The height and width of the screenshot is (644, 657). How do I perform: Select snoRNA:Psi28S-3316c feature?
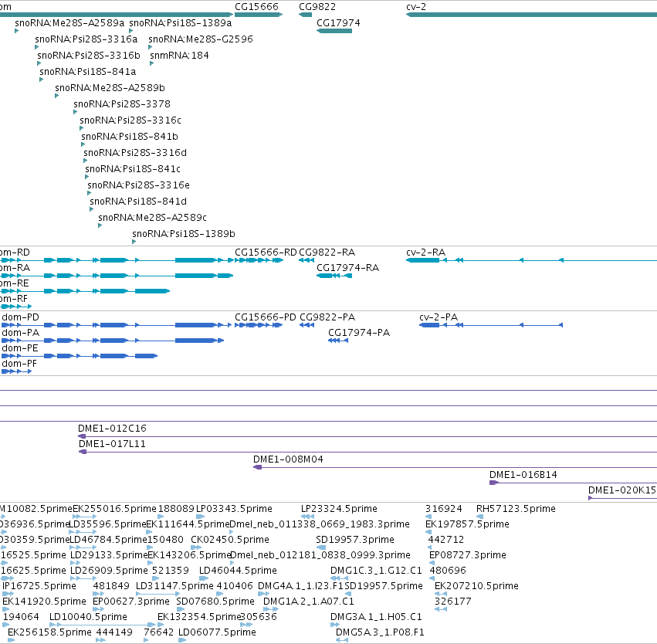point(82,129)
